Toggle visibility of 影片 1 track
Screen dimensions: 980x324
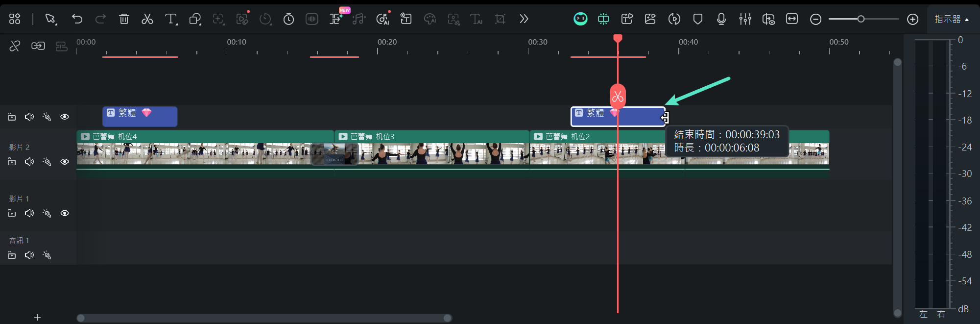pyautogui.click(x=65, y=213)
